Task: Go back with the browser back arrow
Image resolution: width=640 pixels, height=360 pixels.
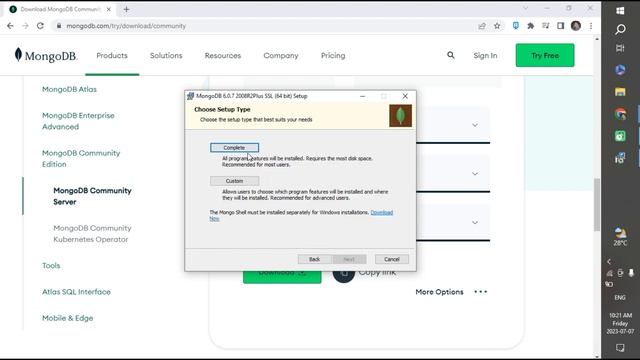Action: click(x=10, y=26)
